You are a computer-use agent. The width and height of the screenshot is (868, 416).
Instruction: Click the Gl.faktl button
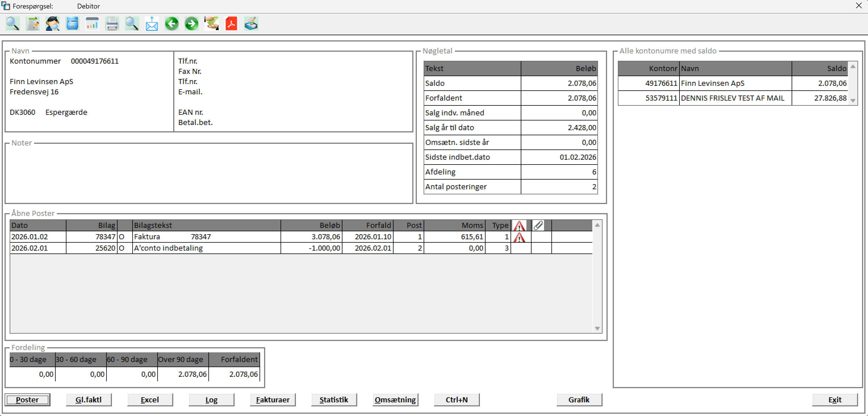pyautogui.click(x=89, y=400)
